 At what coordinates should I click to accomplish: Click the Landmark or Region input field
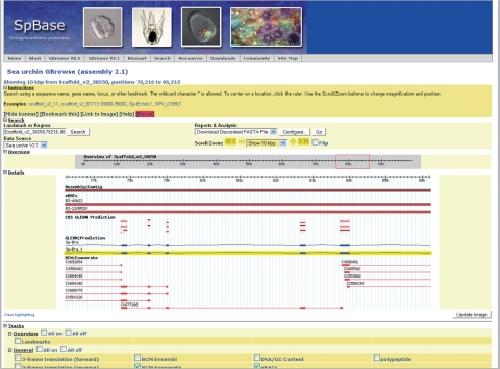pyautogui.click(x=35, y=132)
